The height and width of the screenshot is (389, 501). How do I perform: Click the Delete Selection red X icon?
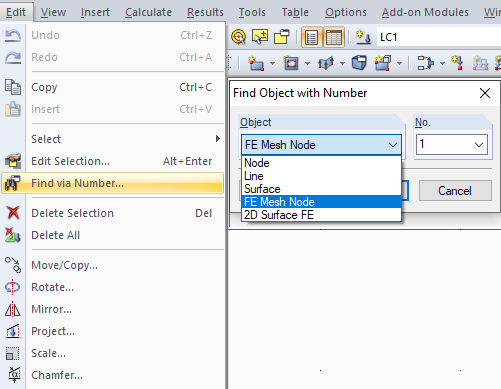pyautogui.click(x=13, y=213)
